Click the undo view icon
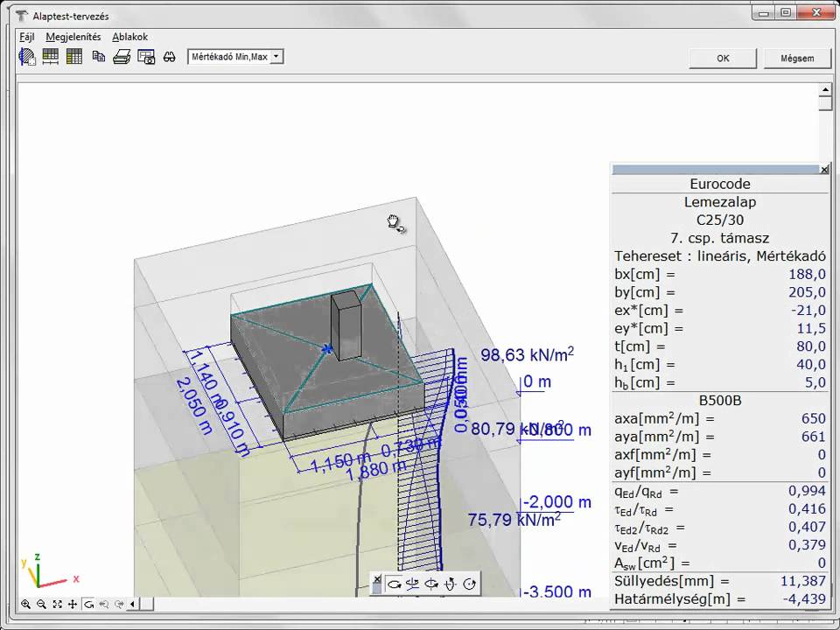This screenshot has height=630, width=840. (x=104, y=605)
